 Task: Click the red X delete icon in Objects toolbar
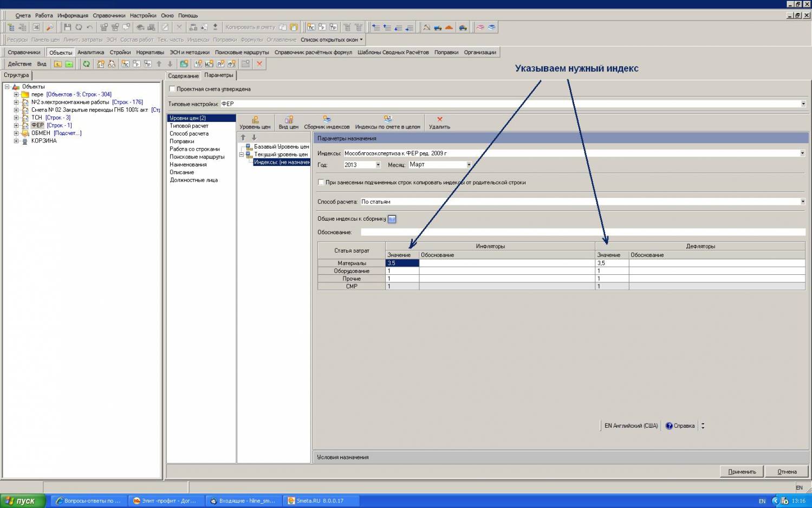[259, 64]
